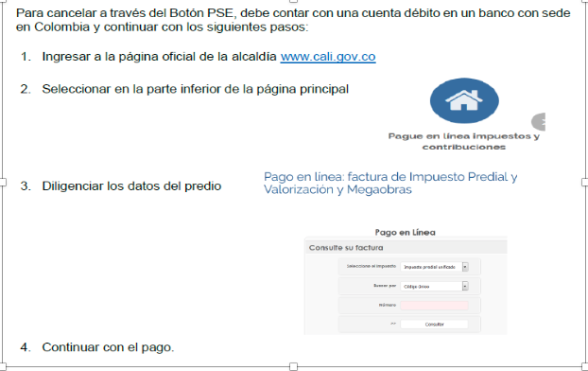588x371 pixels.
Task: Grab the frame's left-middle selection handle
Action: coord(3,182)
